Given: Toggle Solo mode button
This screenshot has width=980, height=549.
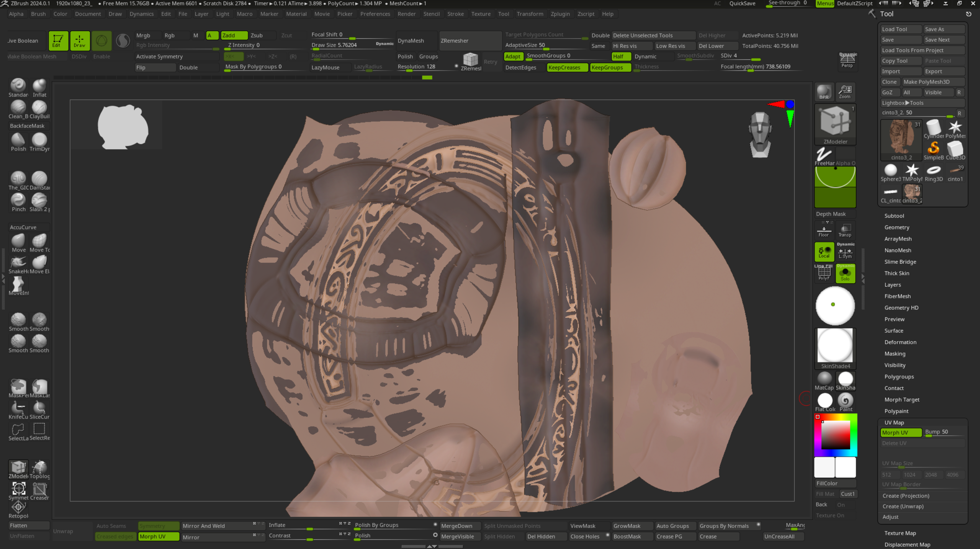Looking at the screenshot, I should [845, 273].
